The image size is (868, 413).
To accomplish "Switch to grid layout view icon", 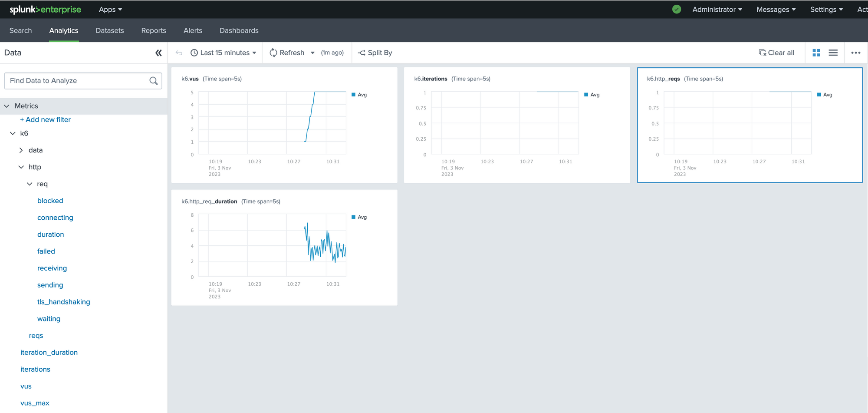I will (816, 53).
